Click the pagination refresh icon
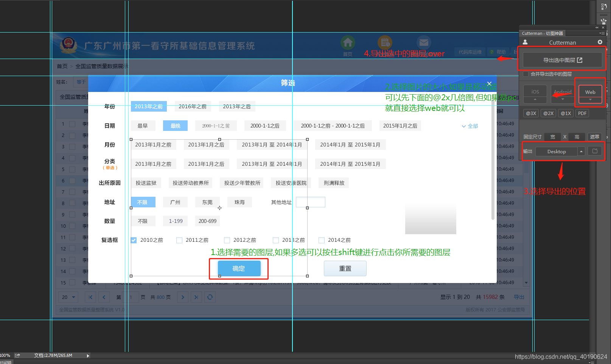This screenshot has width=611, height=364. 210,297
